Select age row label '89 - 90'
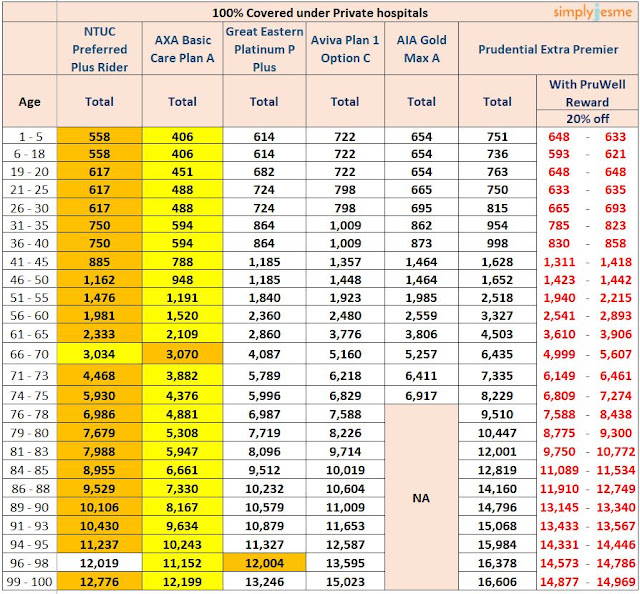The height and width of the screenshot is (594, 640). 29,507
